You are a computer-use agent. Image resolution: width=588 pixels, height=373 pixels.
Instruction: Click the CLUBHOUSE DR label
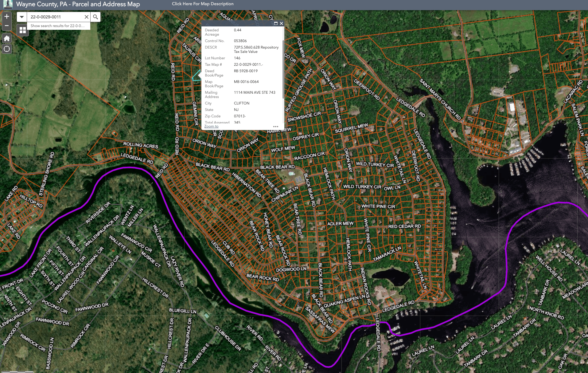pyautogui.click(x=228, y=338)
